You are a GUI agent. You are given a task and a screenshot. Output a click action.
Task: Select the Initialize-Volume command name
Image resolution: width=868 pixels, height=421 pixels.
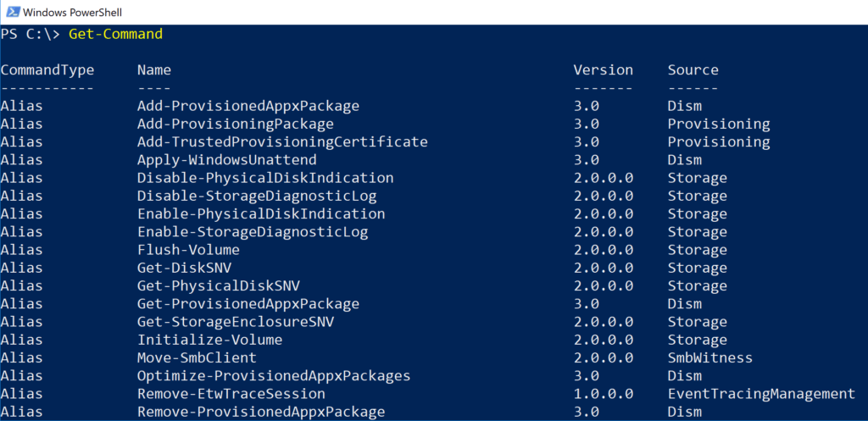(x=209, y=340)
